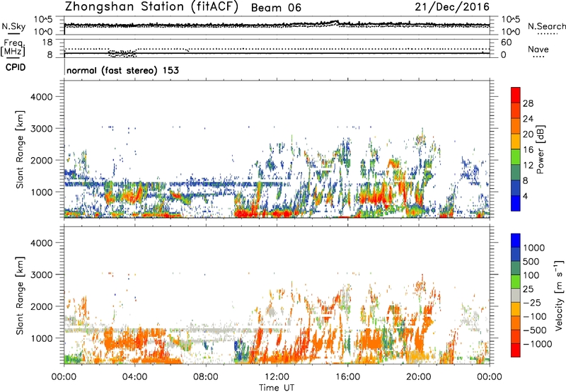Pick the red top segment of Power colorbar

[516, 95]
